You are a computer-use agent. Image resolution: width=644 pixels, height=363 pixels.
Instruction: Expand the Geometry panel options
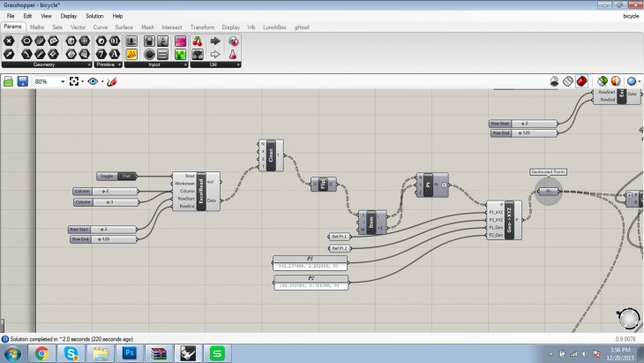click(x=89, y=64)
